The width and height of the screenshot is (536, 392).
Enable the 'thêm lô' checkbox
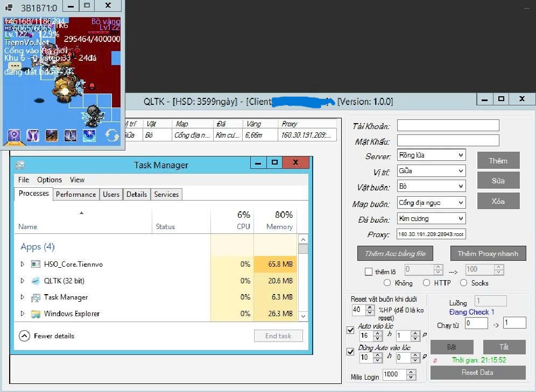pos(369,272)
